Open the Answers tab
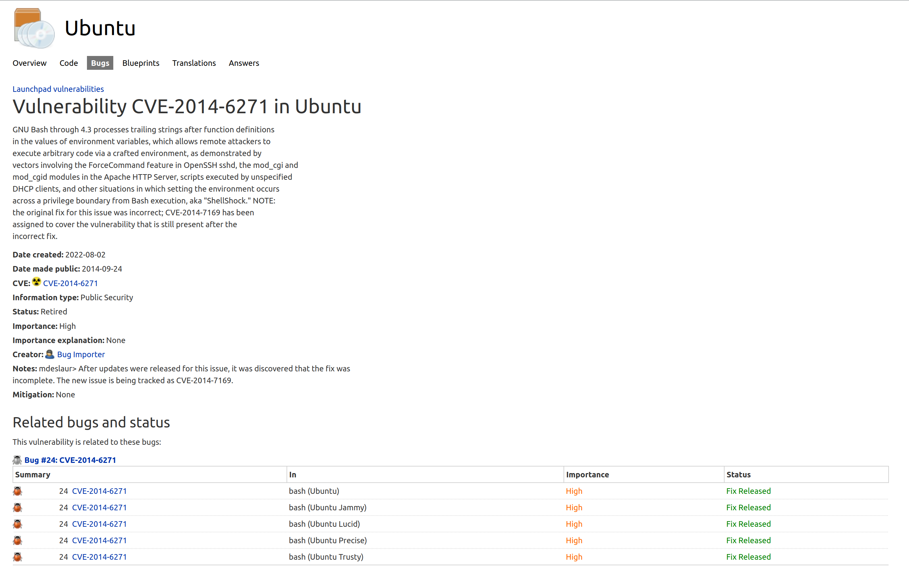The image size is (909, 588). tap(244, 63)
